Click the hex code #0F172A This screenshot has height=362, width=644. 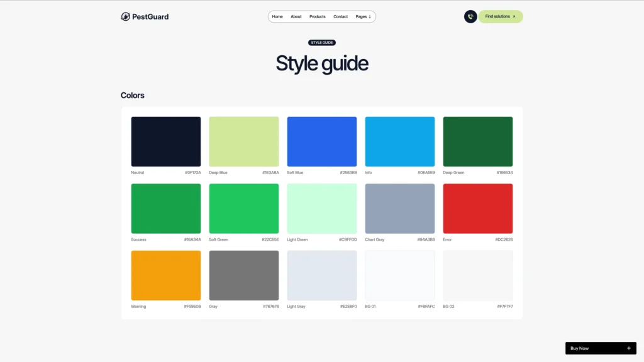192,173
